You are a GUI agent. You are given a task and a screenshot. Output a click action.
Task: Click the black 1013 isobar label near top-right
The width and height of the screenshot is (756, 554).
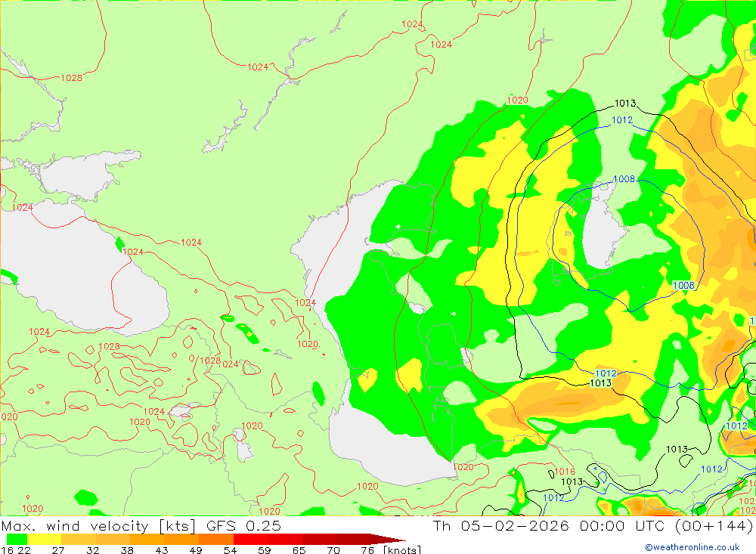625,104
